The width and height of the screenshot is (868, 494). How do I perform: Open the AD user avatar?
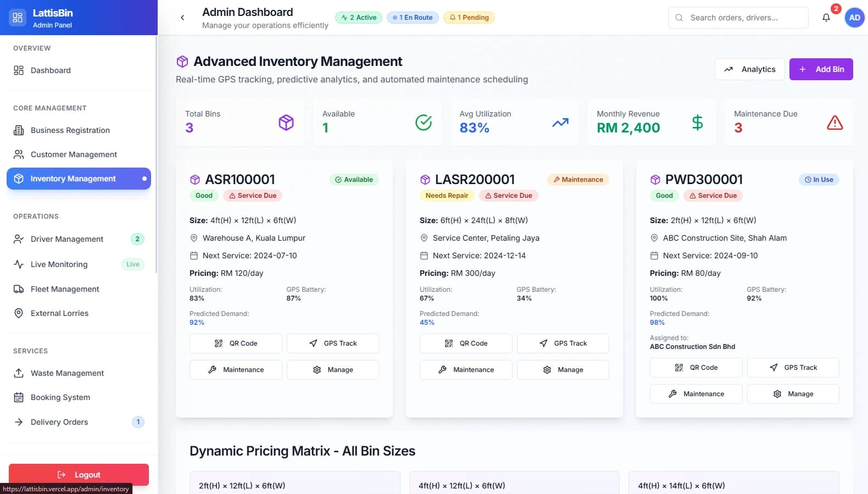click(854, 18)
